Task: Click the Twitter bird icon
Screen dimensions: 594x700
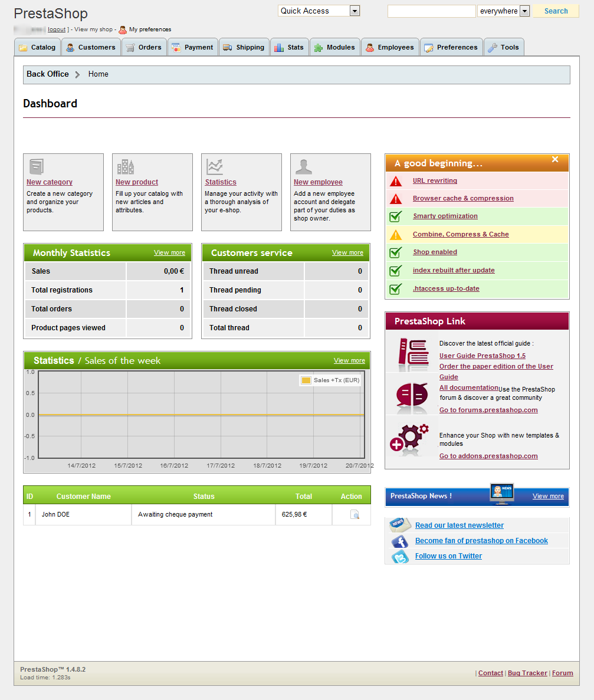Action: tap(400, 557)
